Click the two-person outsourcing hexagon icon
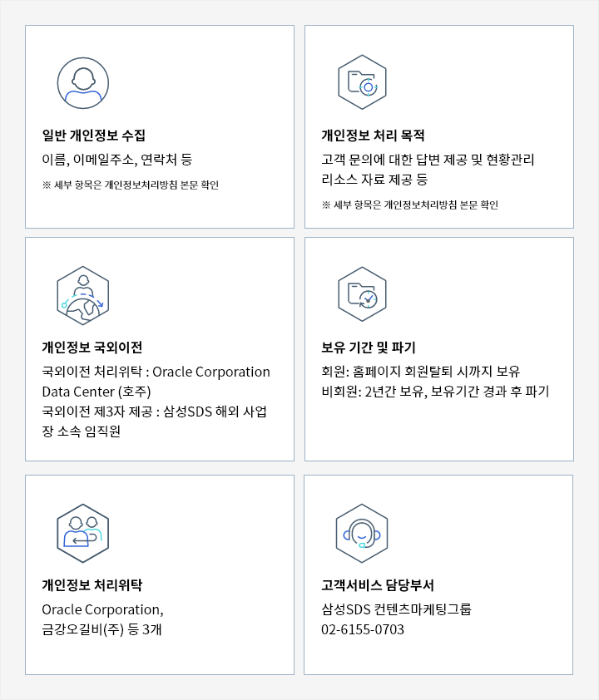 click(83, 534)
